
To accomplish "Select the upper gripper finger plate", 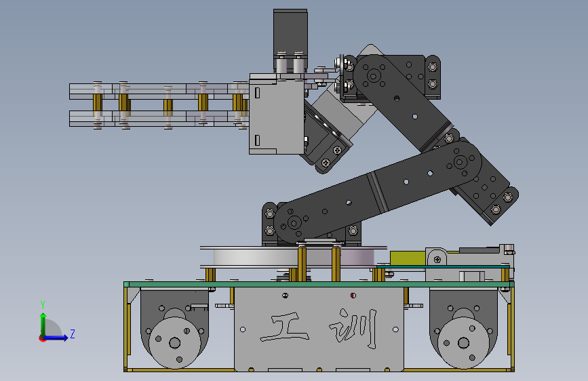I will pos(159,92).
